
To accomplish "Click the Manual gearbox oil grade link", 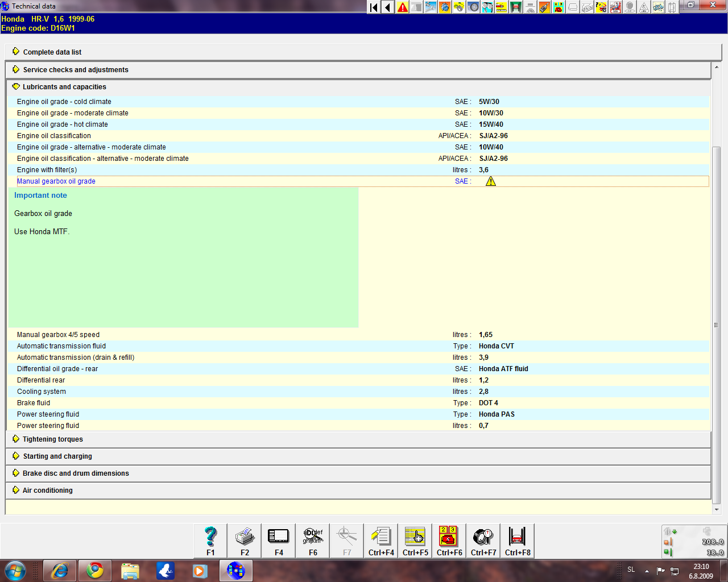I will (56, 181).
